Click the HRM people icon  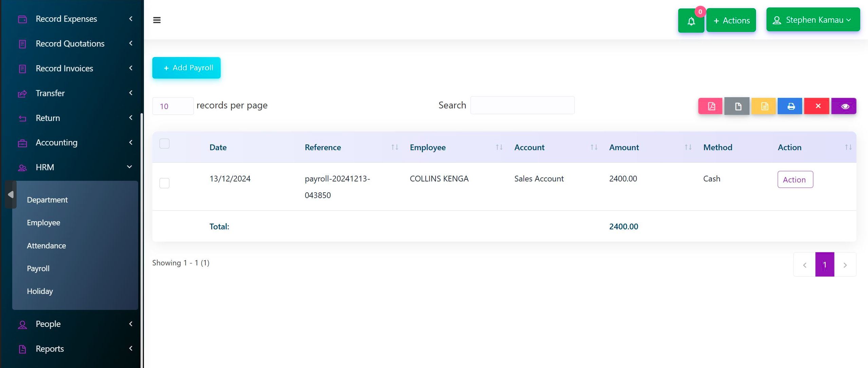pos(22,168)
